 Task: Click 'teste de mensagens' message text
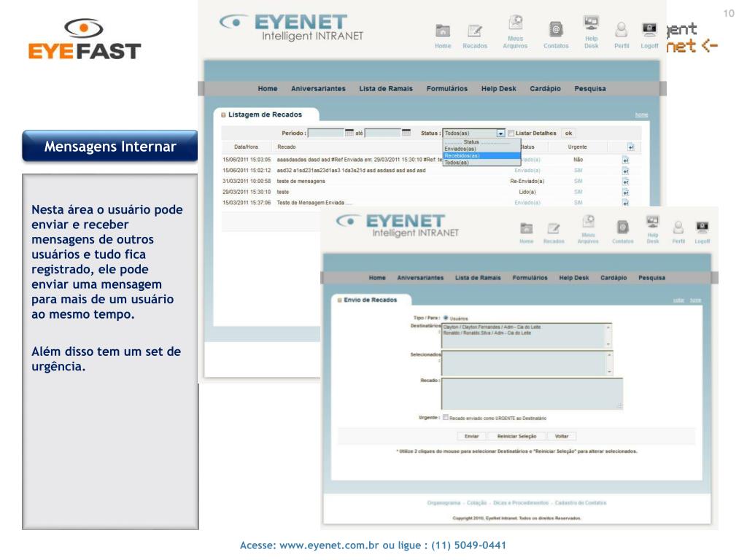click(x=301, y=182)
